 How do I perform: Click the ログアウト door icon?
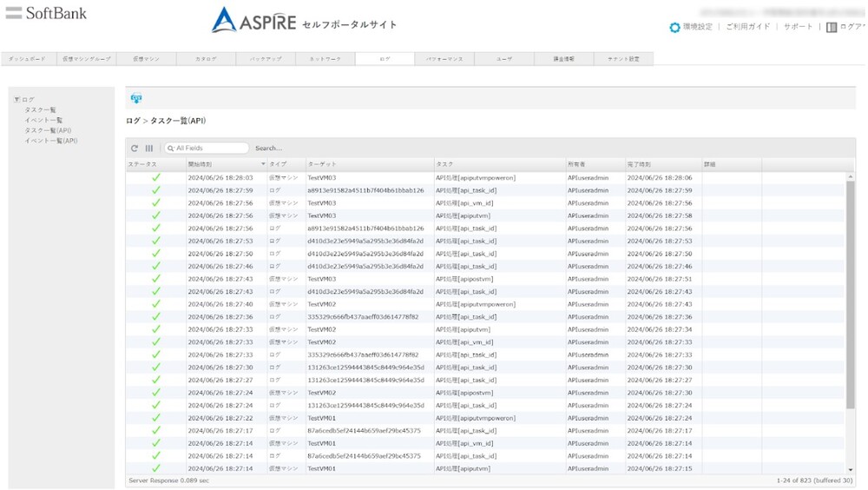(x=832, y=27)
